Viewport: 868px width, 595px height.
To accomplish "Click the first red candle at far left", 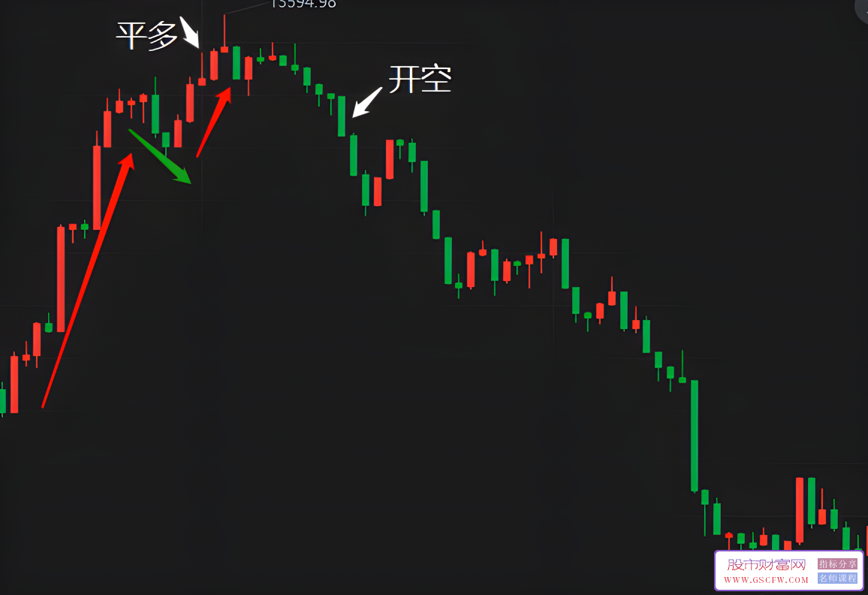I will 14,383.
